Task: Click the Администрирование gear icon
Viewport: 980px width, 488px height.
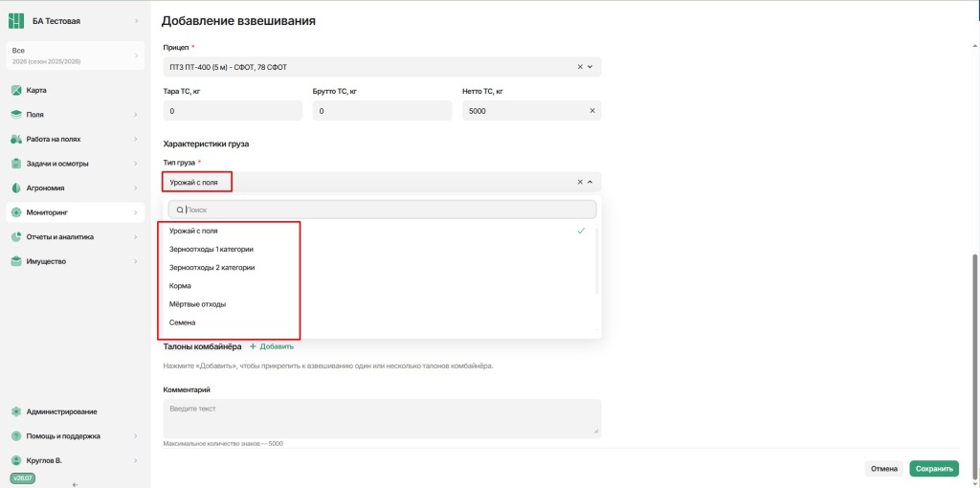Action: [16, 411]
